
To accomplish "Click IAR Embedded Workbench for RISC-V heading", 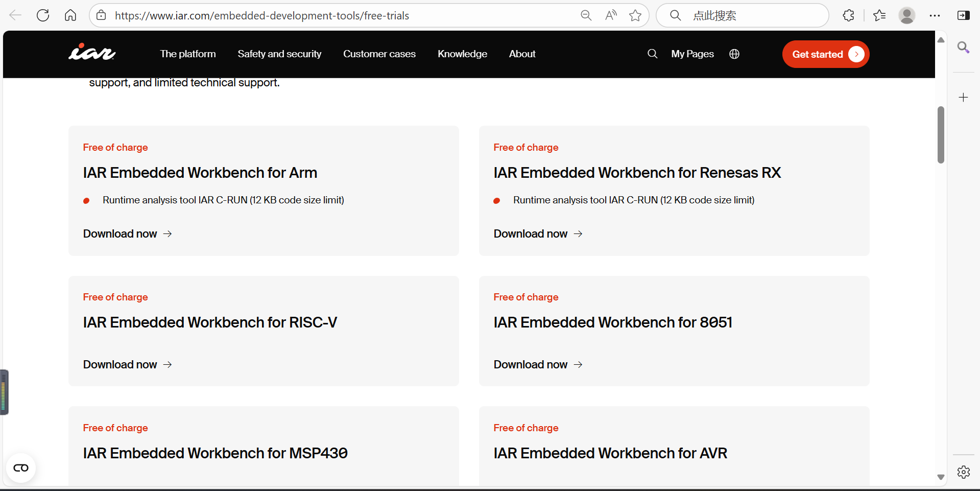I will coord(210,322).
